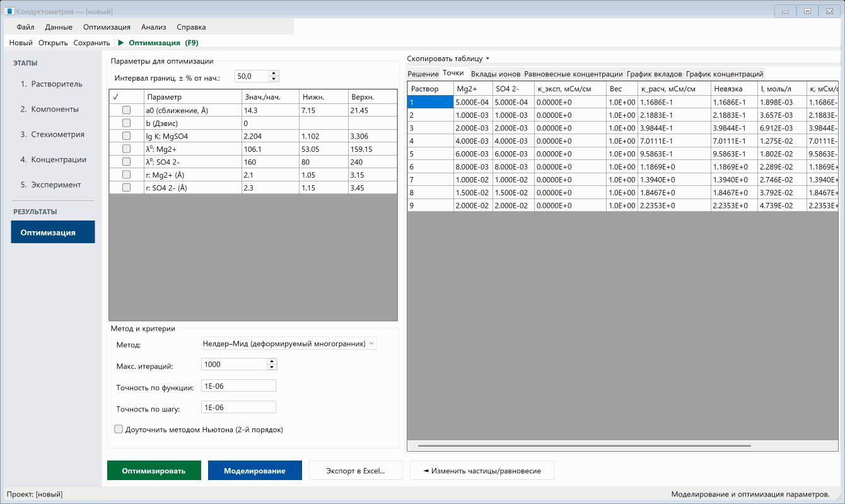The width and height of the screenshot is (845, 504).
Task: Enable Newton method refinement checkbox
Action: [x=119, y=430]
